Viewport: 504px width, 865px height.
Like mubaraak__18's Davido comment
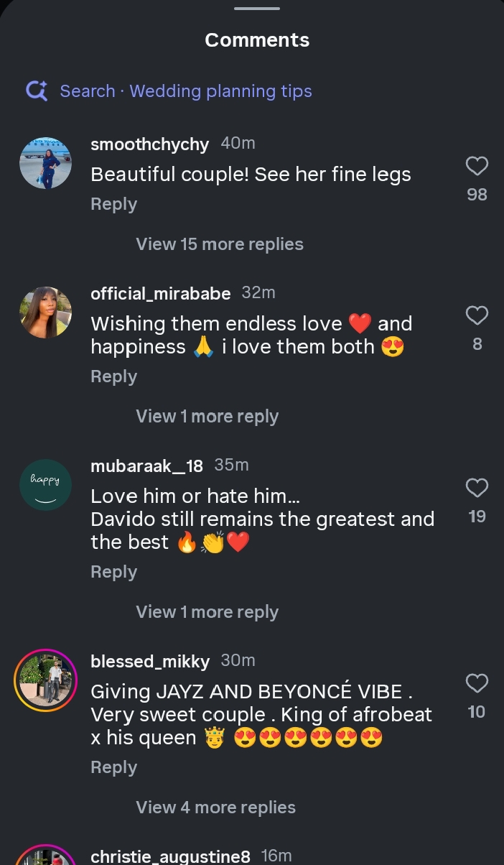click(x=477, y=489)
